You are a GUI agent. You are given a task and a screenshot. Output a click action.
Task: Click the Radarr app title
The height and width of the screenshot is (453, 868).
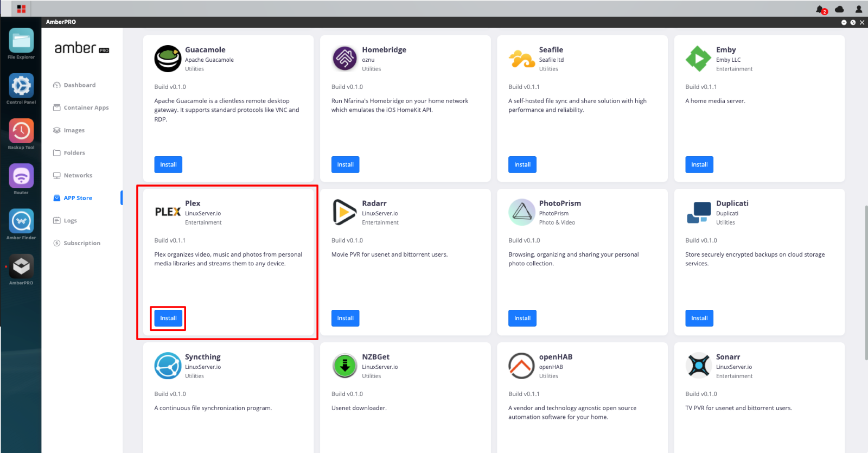pyautogui.click(x=374, y=203)
